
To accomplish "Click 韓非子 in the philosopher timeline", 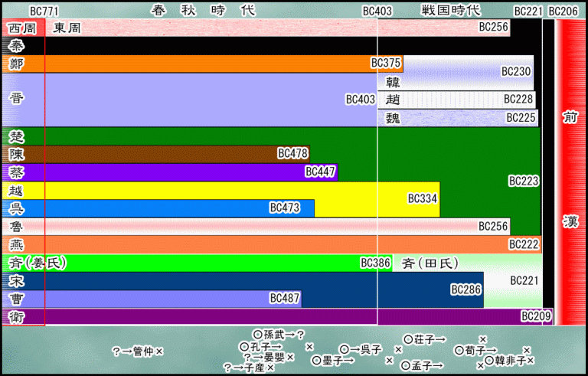I will pos(509,359).
